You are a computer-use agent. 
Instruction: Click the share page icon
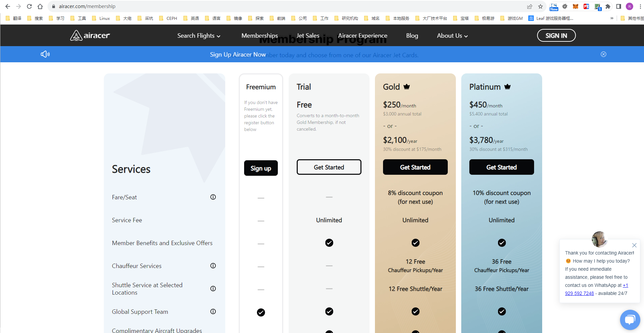point(530,6)
